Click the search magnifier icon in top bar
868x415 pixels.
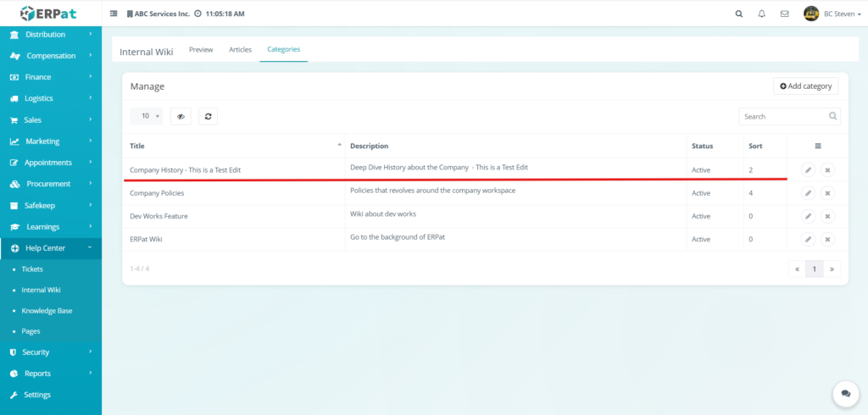coord(739,14)
